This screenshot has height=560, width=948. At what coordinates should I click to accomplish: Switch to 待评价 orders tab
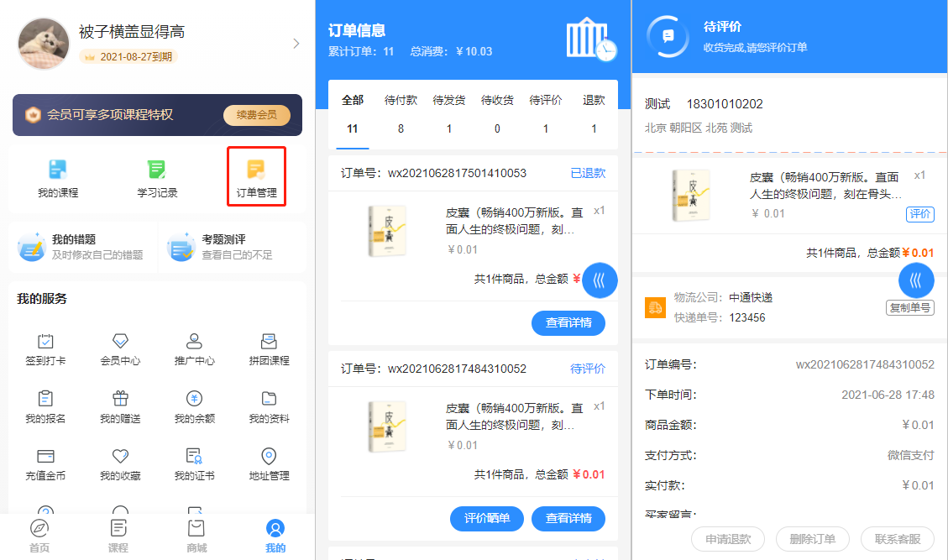pyautogui.click(x=546, y=114)
